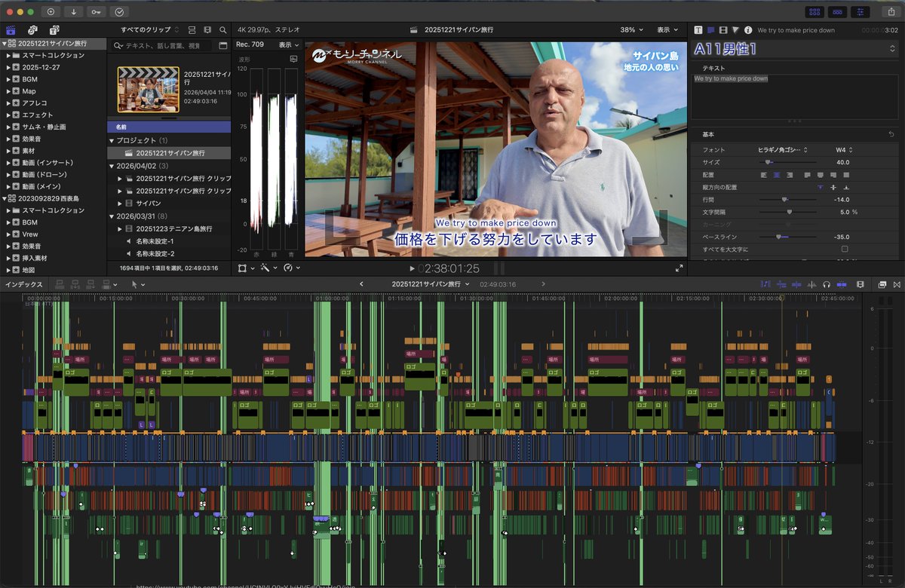The height and width of the screenshot is (588, 905).
Task: Open viewer zoom 38% dropdown
Action: 632,29
